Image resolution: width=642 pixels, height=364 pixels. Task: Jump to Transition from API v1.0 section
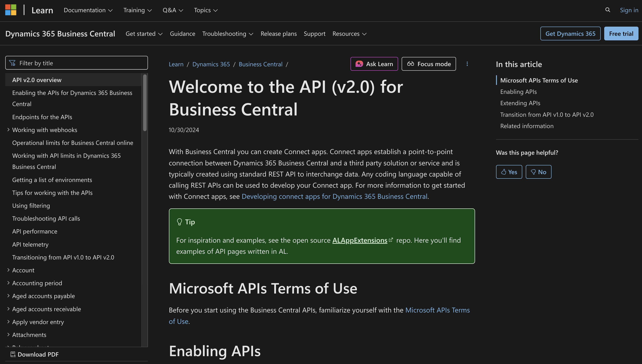[547, 115]
